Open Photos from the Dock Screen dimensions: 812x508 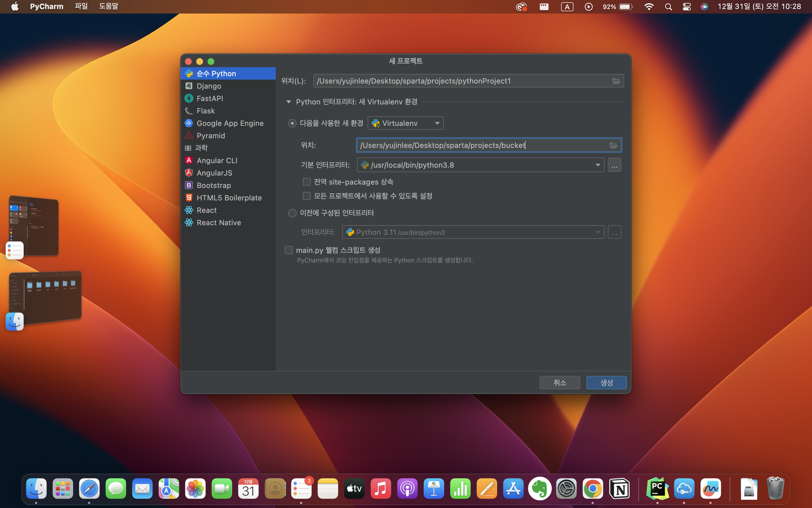[195, 489]
